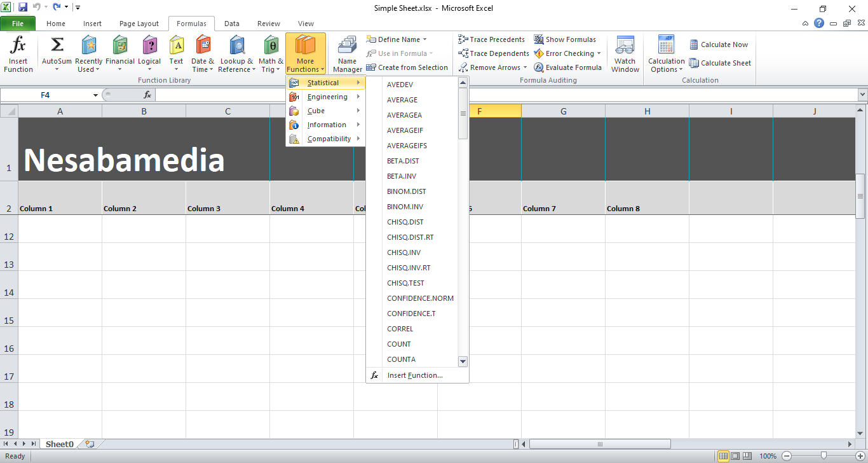Image resolution: width=868 pixels, height=463 pixels.
Task: Click the Insert Function fx icon
Action: pyautogui.click(x=18, y=46)
